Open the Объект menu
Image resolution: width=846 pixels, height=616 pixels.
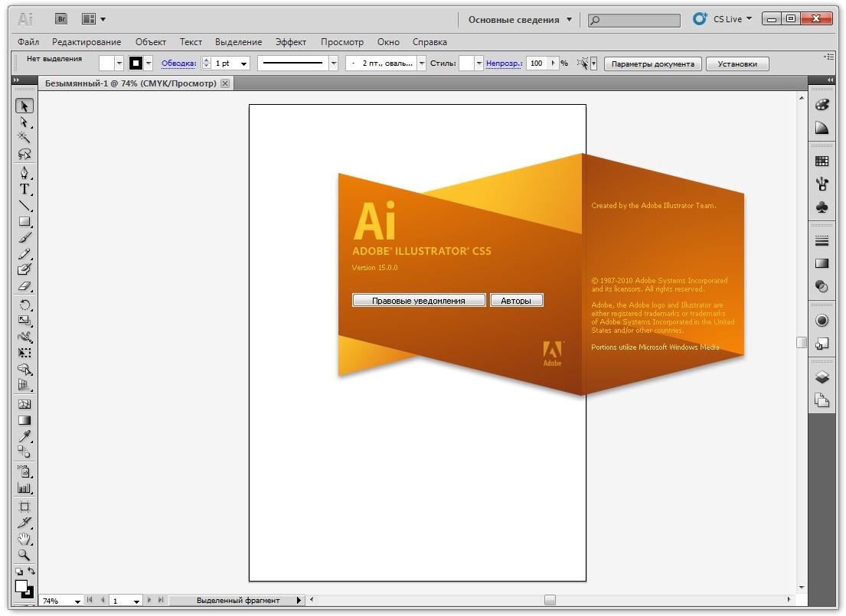pos(151,41)
